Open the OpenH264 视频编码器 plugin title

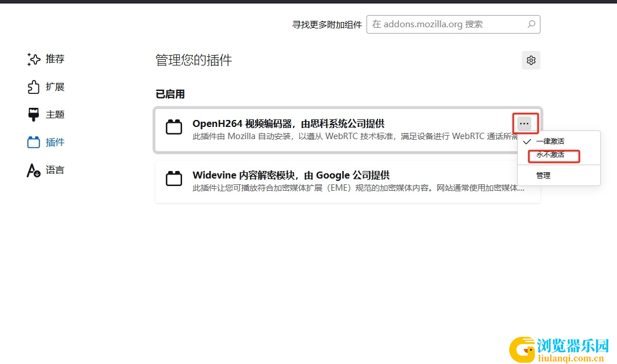pos(288,123)
